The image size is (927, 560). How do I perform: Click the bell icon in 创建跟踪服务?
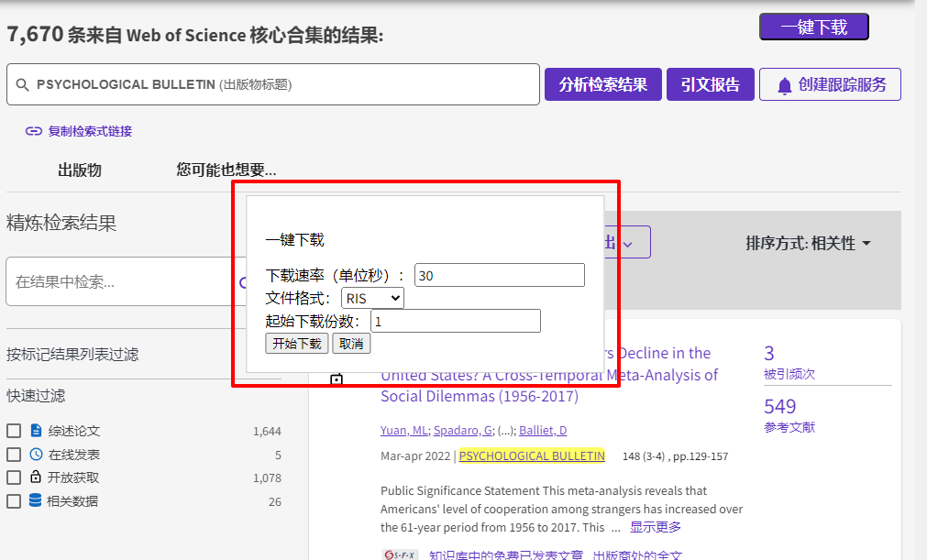784,86
